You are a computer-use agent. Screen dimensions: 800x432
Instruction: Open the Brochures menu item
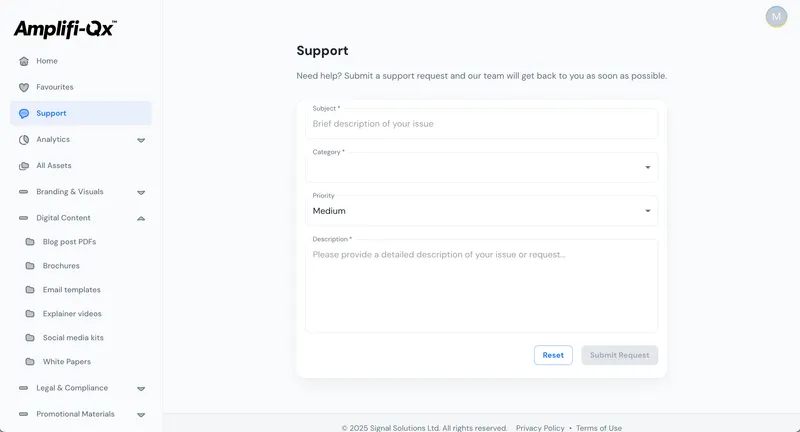click(x=61, y=266)
